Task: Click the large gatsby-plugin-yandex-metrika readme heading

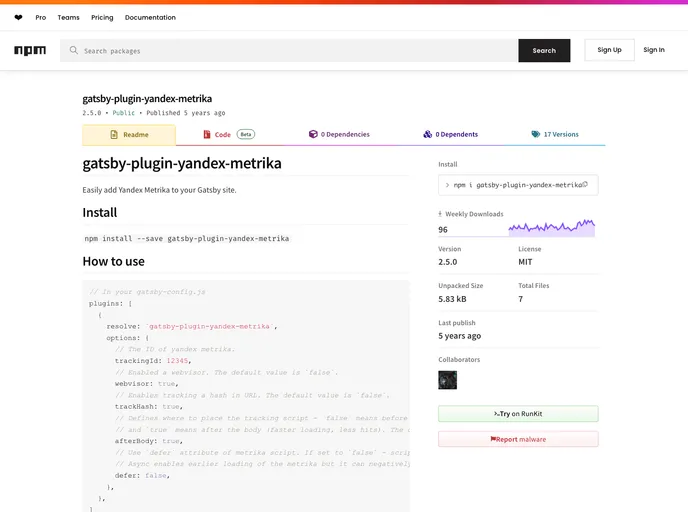Action: tap(182, 163)
